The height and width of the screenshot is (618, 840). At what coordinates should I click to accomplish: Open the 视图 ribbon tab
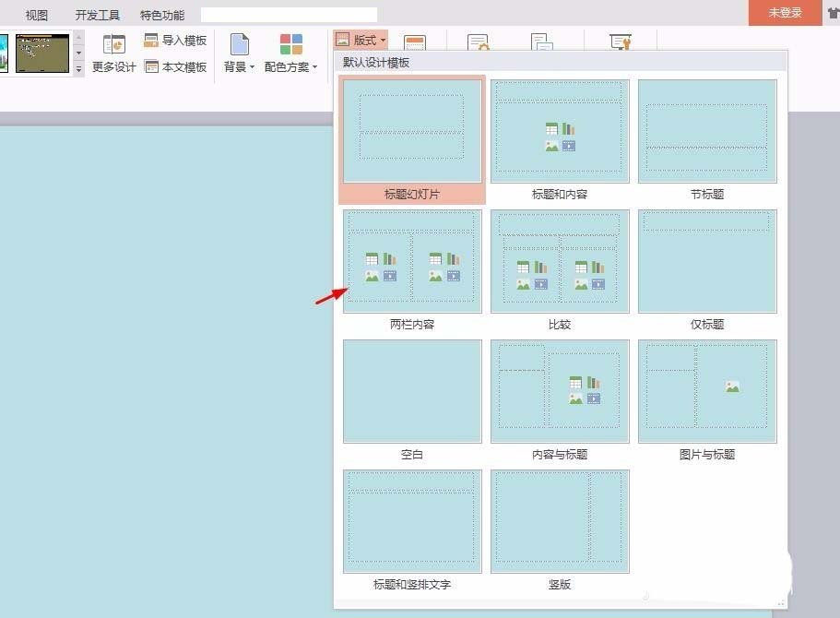point(37,15)
